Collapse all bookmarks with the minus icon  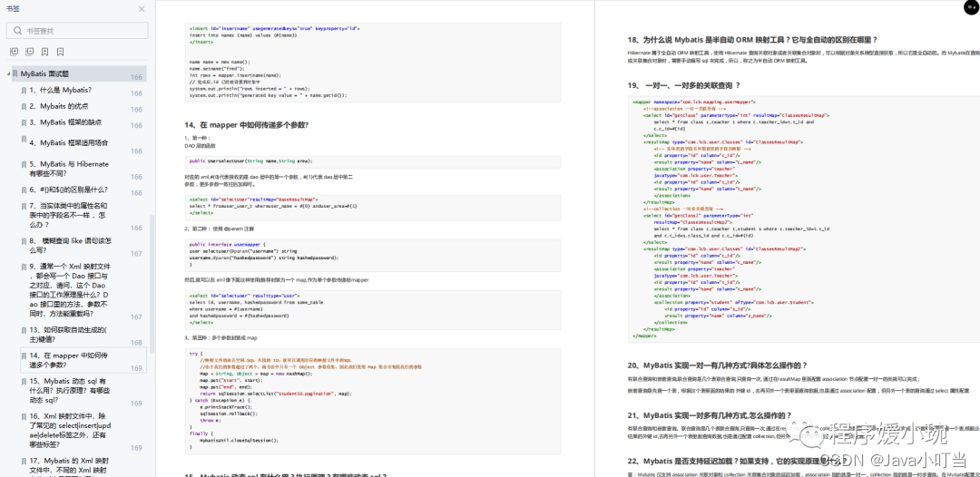click(29, 52)
